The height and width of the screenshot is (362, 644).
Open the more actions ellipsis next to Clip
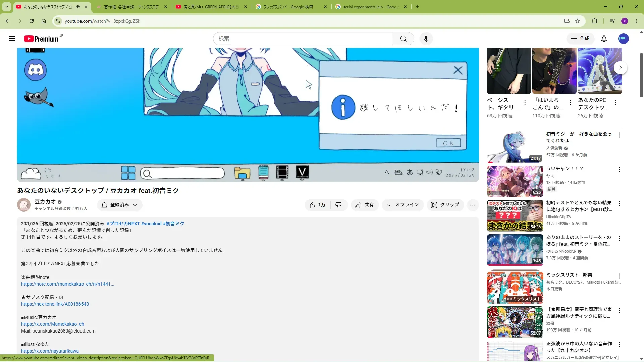473,205
